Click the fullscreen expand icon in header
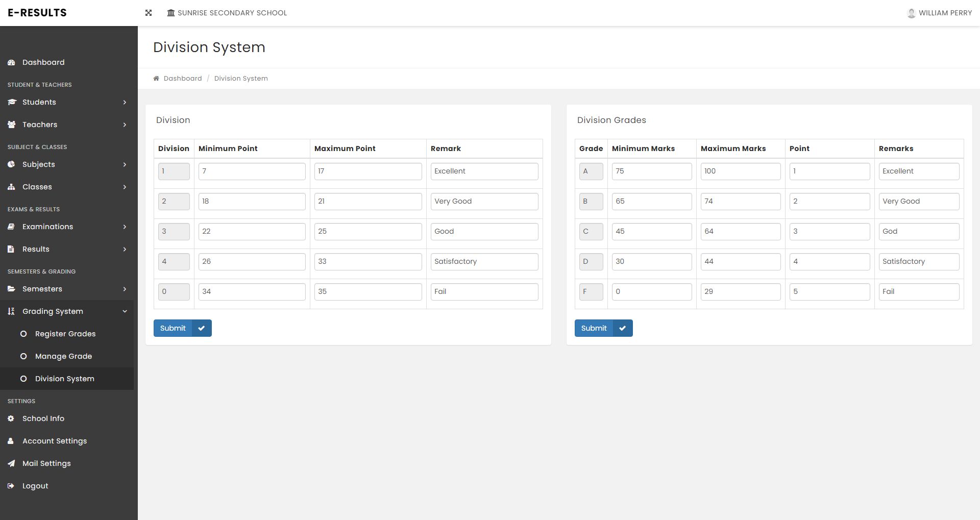 click(149, 13)
